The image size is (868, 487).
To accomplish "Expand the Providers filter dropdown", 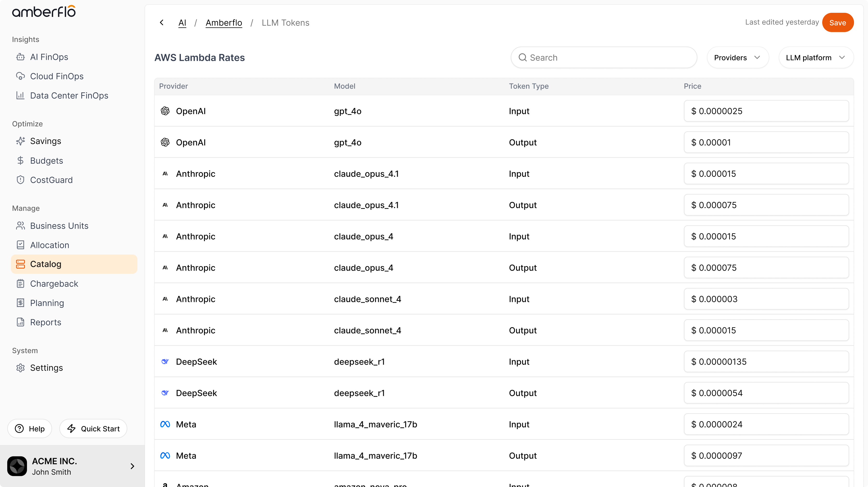I will [737, 58].
